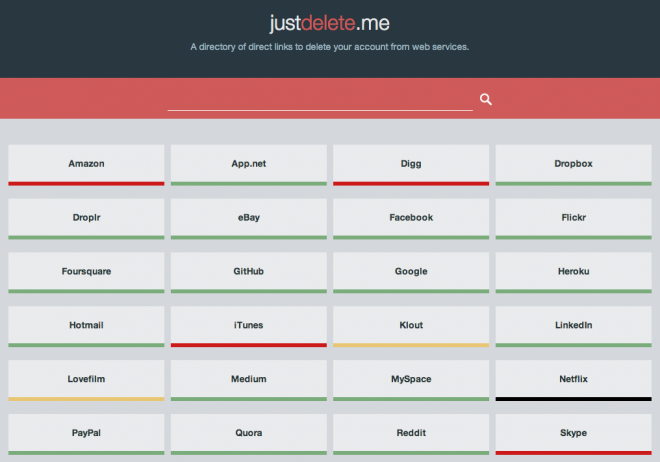Select the Netflix tile
This screenshot has height=462, width=660.
coord(573,380)
